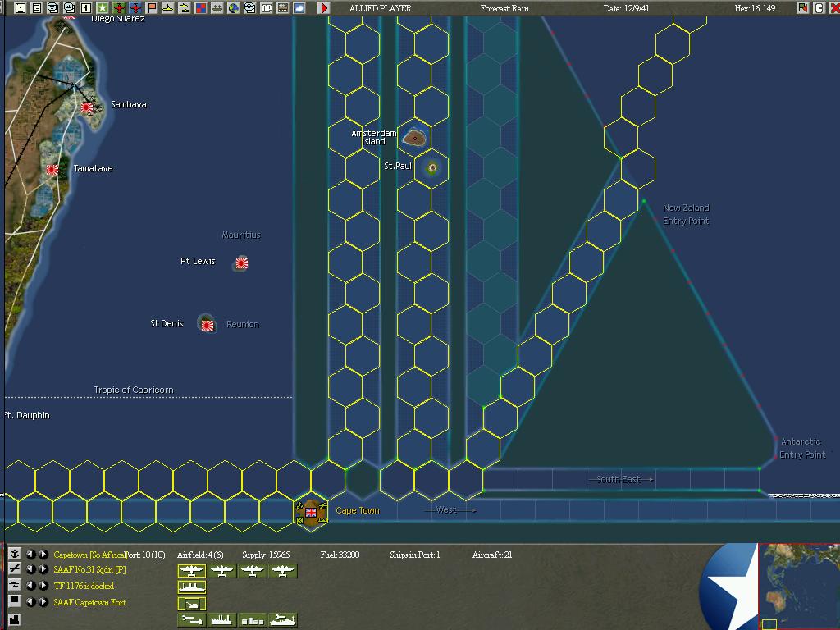Click the Cape Town base hex on map
Viewport: 840px width, 630px height.
pyautogui.click(x=311, y=512)
